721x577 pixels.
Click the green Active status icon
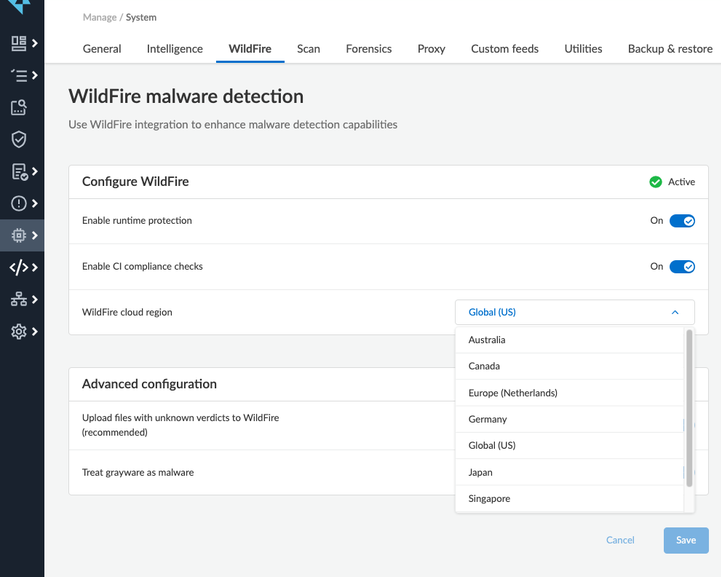click(655, 182)
